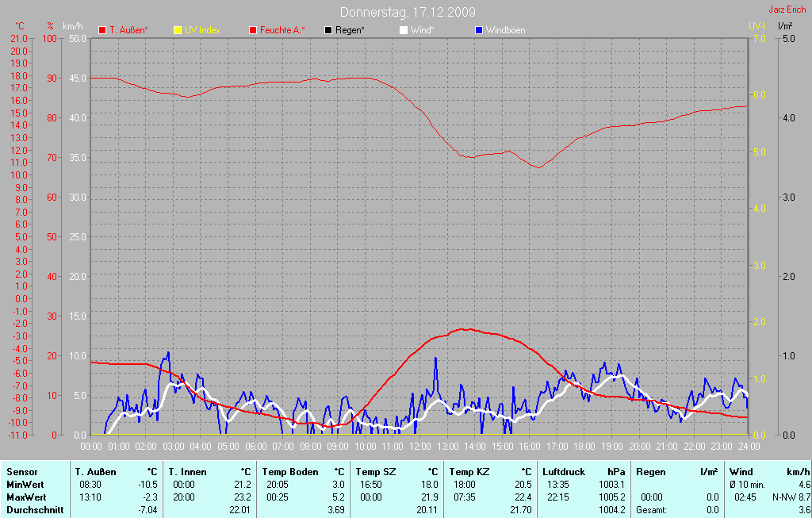
Task: Click the km/h axis unit label at the top left
Action: pyautogui.click(x=73, y=26)
